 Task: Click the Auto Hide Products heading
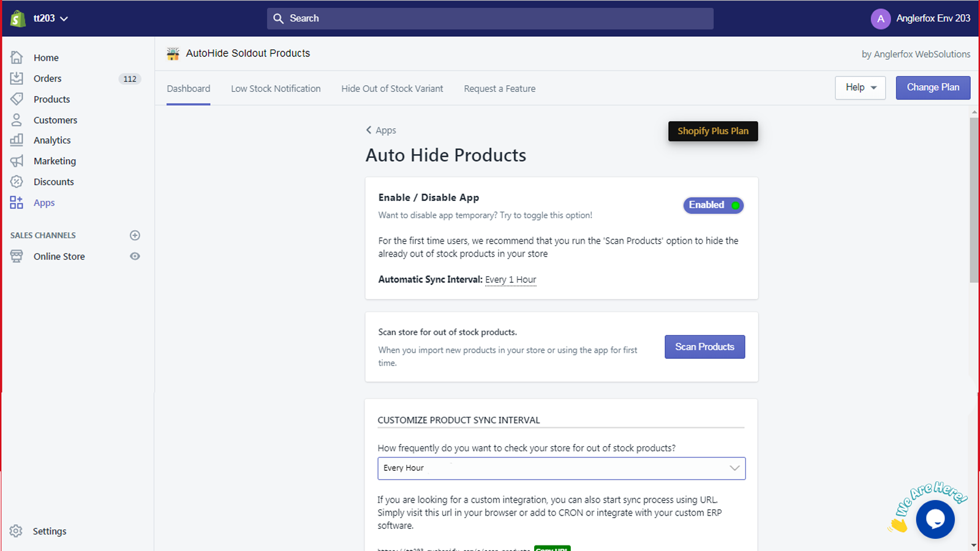[446, 156]
